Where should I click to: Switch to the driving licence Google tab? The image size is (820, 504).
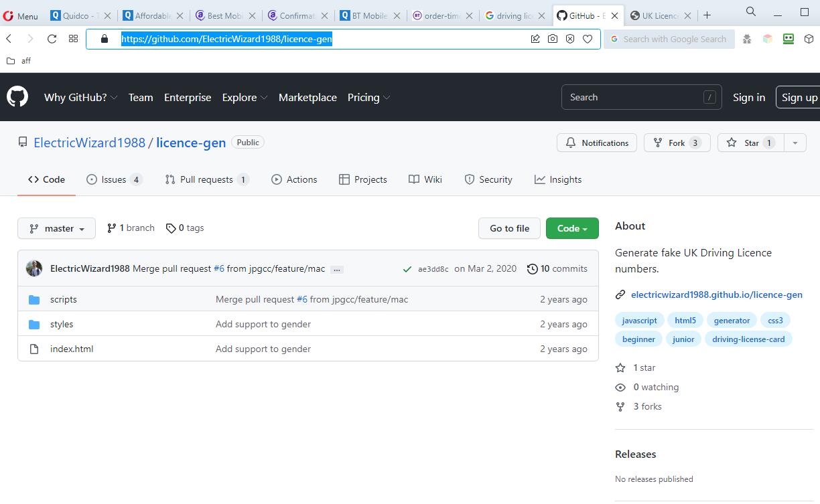click(515, 15)
